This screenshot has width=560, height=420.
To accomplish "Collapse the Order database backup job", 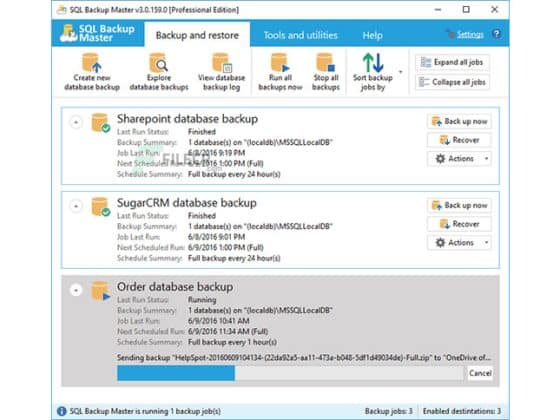I will point(76,290).
